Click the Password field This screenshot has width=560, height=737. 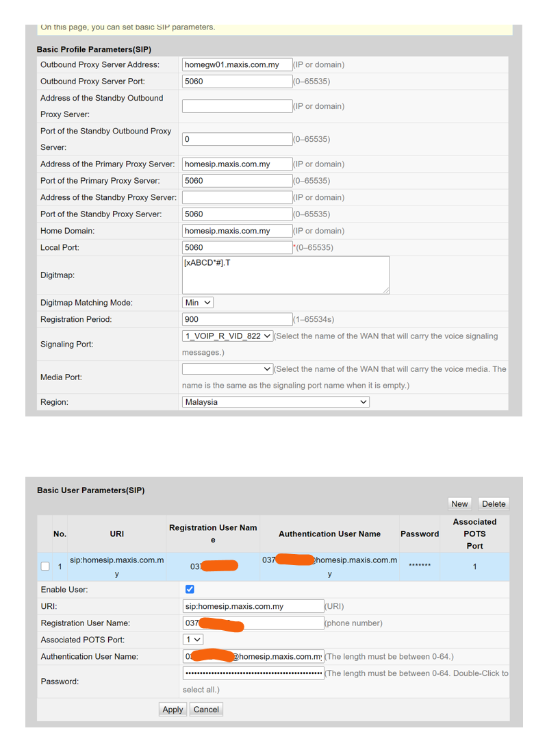point(253,673)
